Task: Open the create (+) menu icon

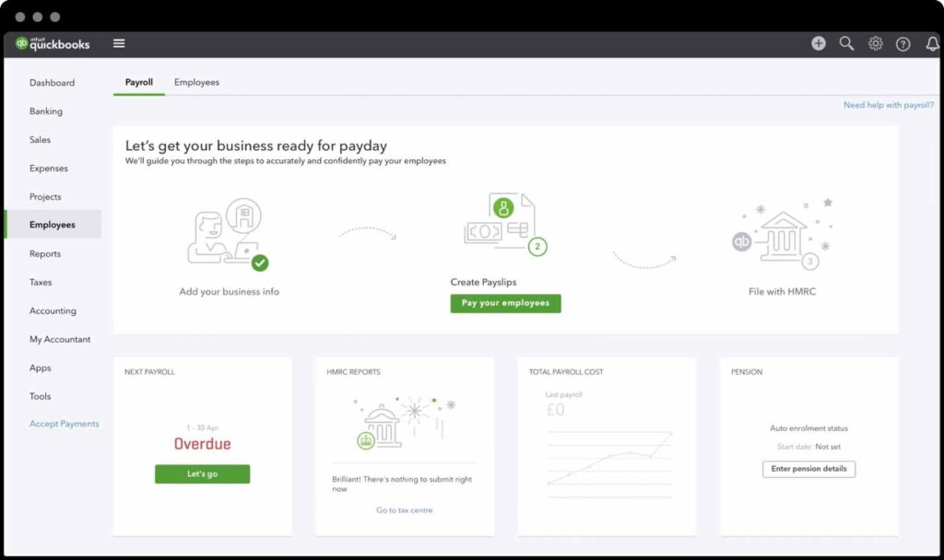Action: pyautogui.click(x=818, y=42)
